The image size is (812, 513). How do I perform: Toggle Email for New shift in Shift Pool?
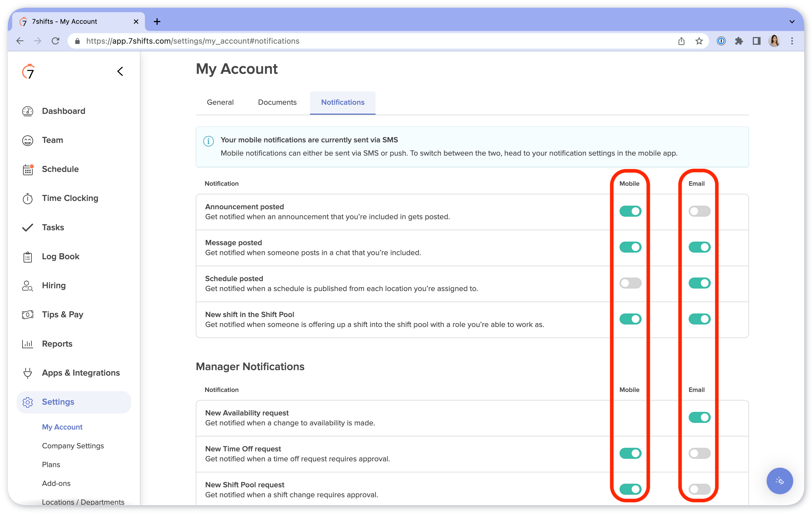click(699, 319)
